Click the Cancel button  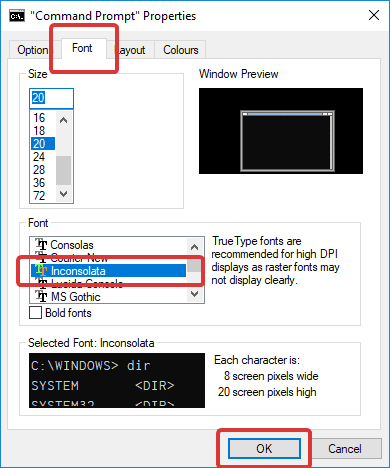pos(345,448)
